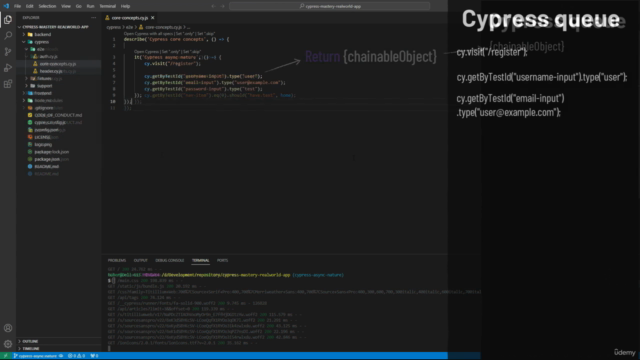Click the VS Code logo in title bar

6,6
